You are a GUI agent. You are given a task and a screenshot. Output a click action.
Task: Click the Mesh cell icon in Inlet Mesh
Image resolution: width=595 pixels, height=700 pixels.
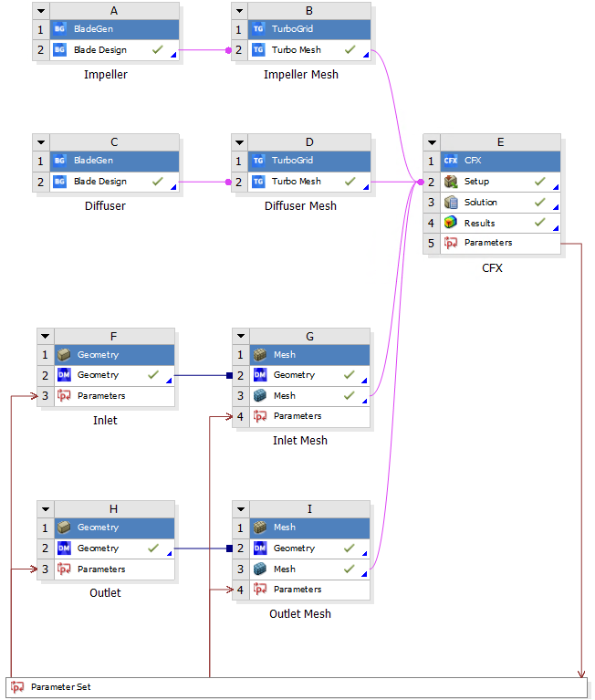[260, 396]
